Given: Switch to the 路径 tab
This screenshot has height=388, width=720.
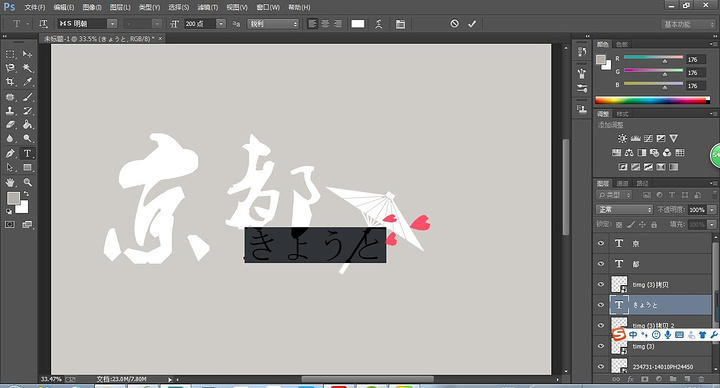Looking at the screenshot, I should (642, 183).
